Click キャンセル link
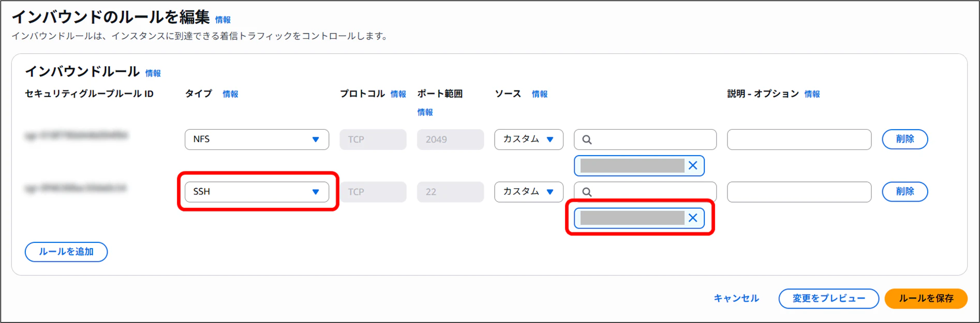This screenshot has height=323, width=980. pyautogui.click(x=736, y=298)
